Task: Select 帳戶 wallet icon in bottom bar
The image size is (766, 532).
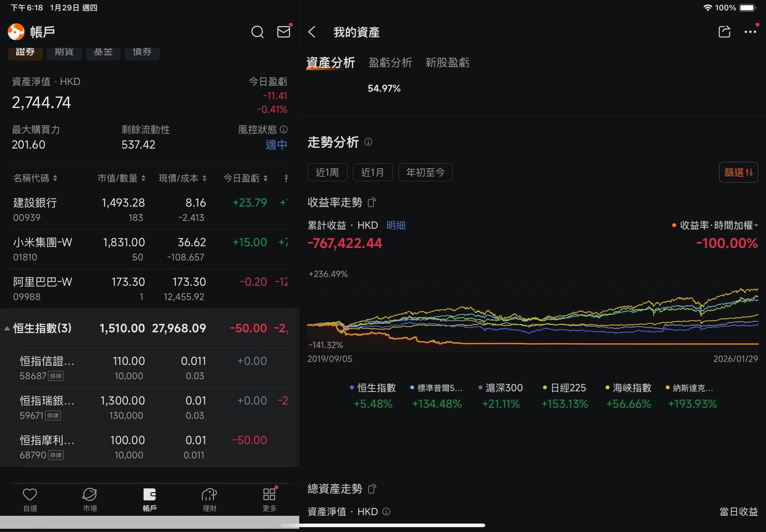Action: [x=150, y=499]
